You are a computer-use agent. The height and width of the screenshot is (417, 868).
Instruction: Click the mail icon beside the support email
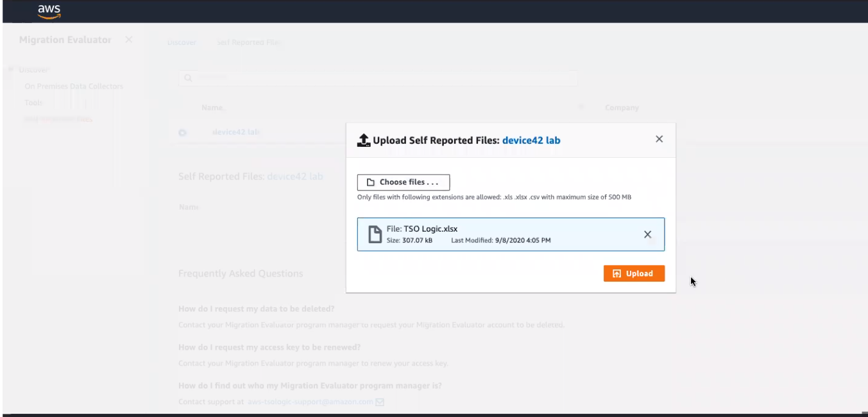[x=380, y=402]
